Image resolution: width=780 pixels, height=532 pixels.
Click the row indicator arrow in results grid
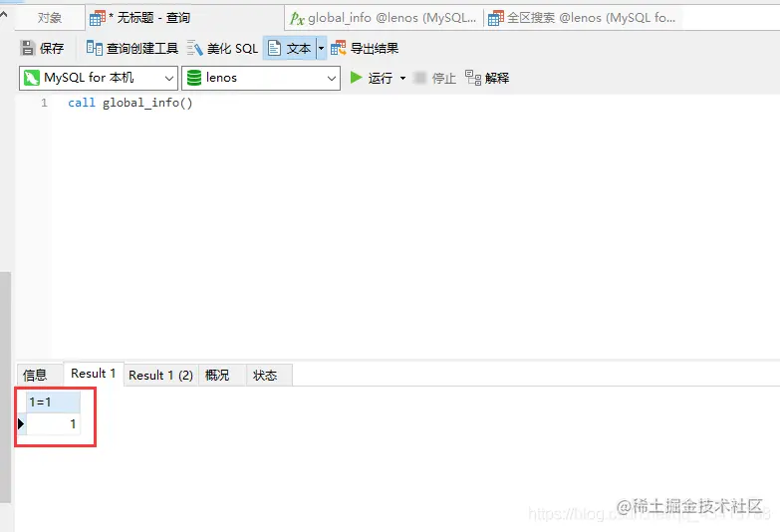point(21,424)
